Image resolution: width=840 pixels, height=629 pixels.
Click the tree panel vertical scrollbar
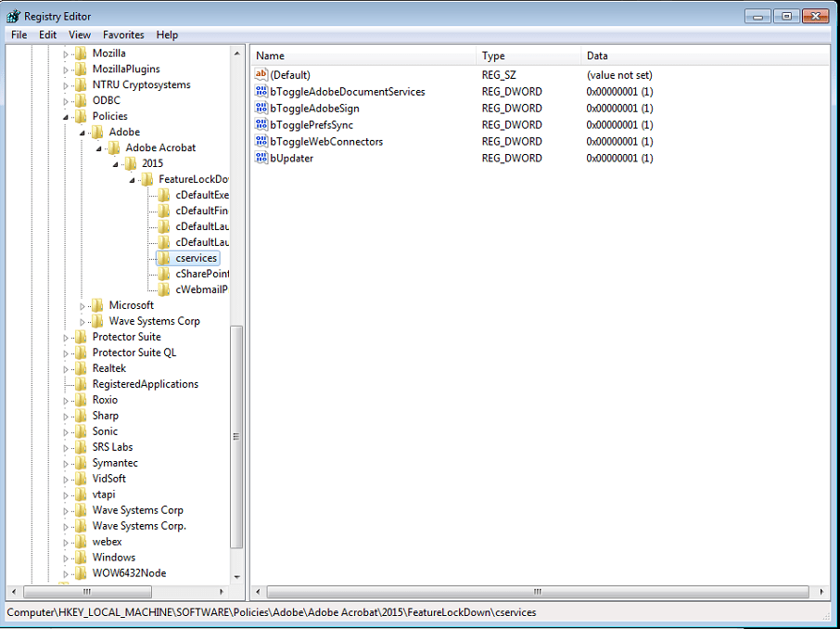(x=237, y=436)
